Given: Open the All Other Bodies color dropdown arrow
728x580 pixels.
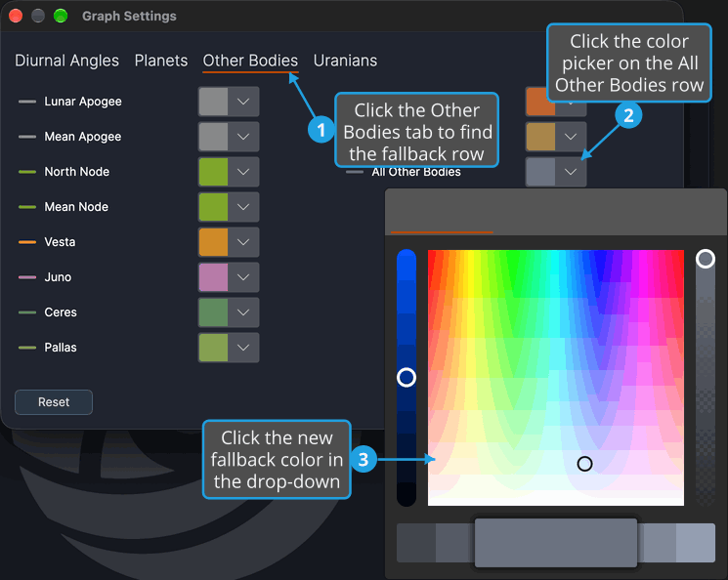Looking at the screenshot, I should click(571, 172).
